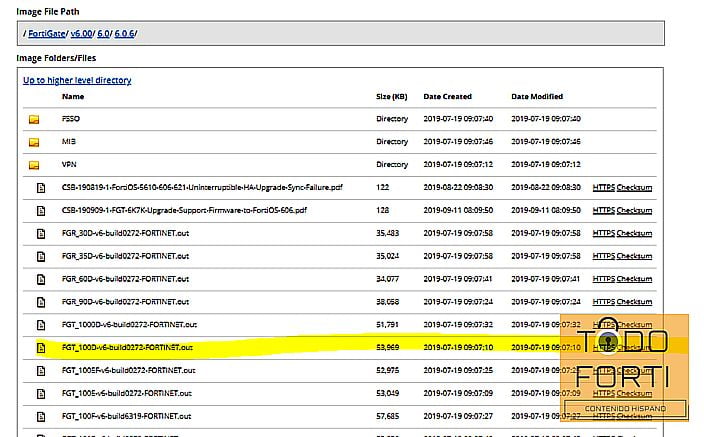Download FGR_90D firmware via HTTPS
Viewport: 704px width, 437px height.
[x=603, y=302]
